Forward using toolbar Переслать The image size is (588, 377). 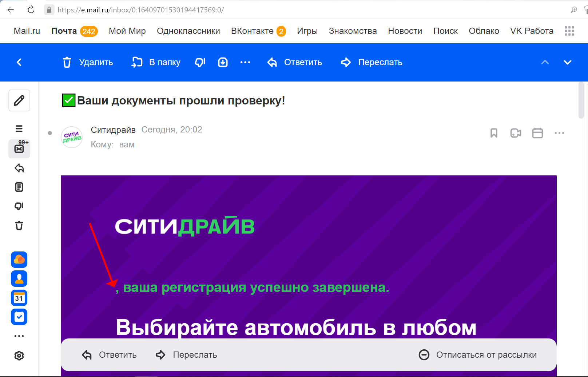tap(372, 62)
